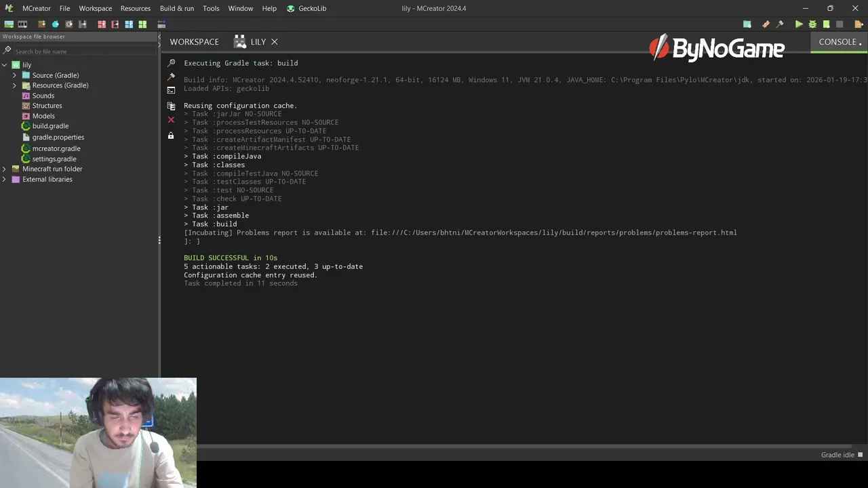Click the console copy log icon
Viewport: 868px width, 488px height.
(x=171, y=106)
